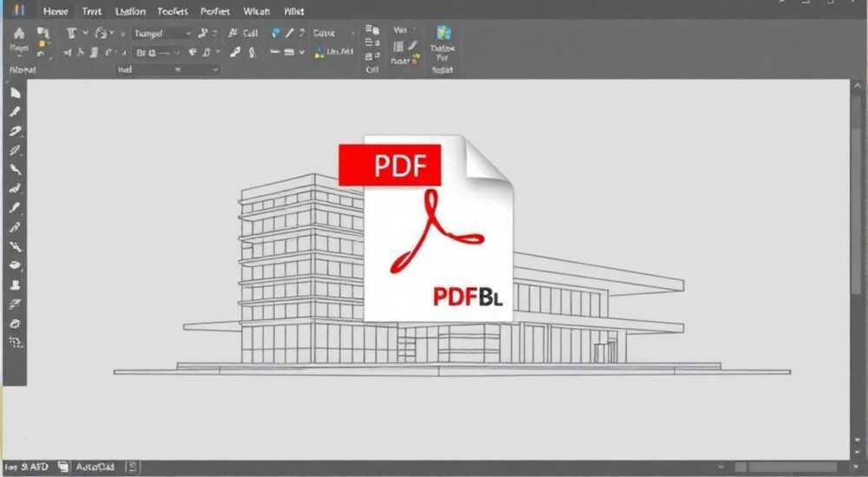Select the T text tool icon

tap(71, 33)
